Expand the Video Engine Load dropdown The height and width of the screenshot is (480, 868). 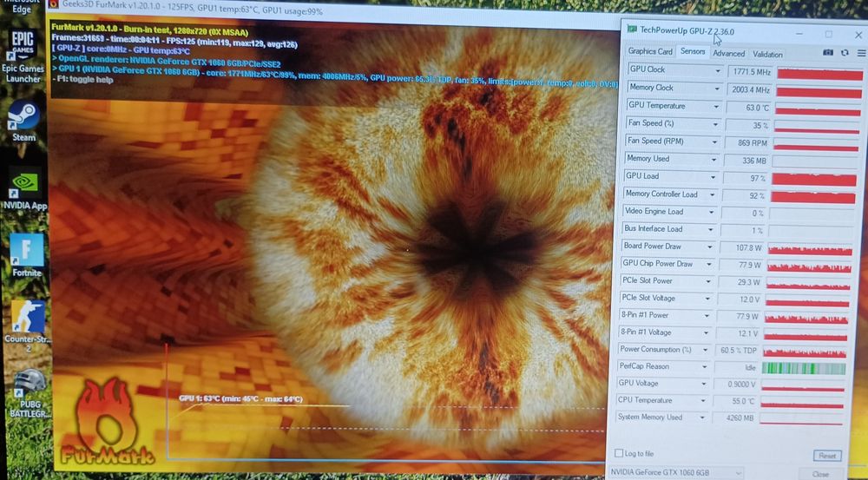point(712,212)
